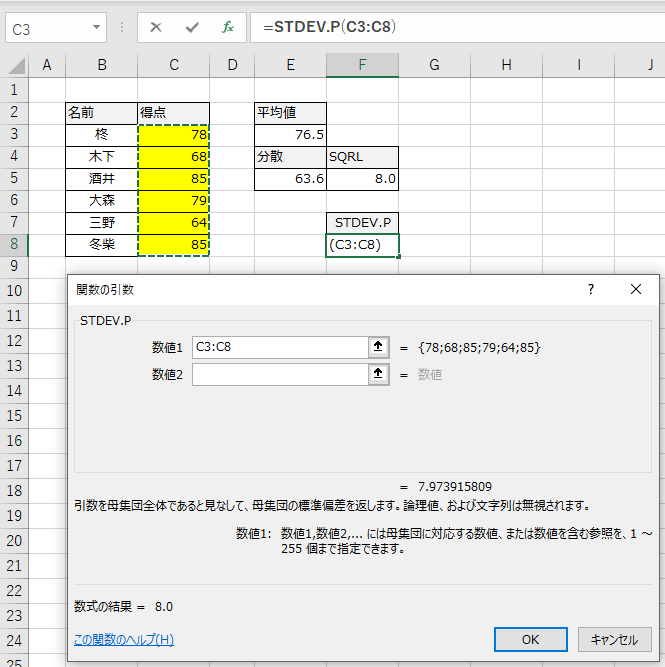Select column G header
The height and width of the screenshot is (667, 665).
tap(434, 66)
